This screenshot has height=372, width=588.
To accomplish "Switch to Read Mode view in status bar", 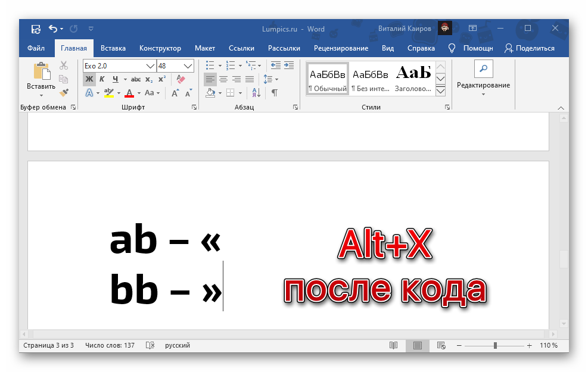I will [x=393, y=345].
